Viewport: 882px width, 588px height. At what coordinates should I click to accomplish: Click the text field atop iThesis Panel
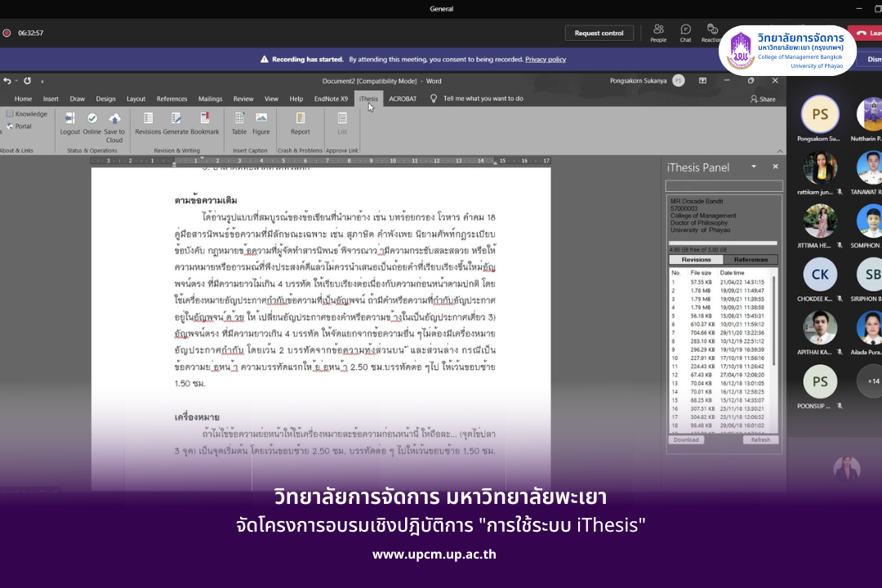pos(724,185)
